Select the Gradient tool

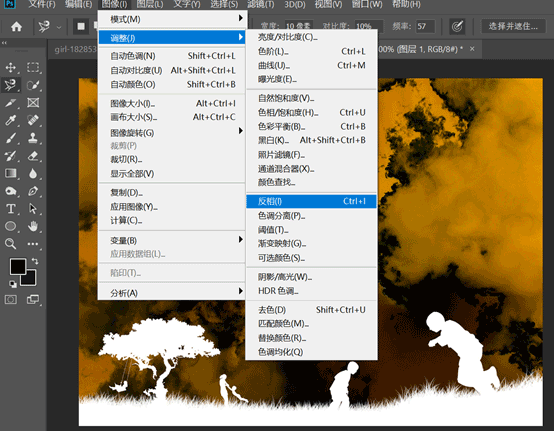(x=10, y=173)
